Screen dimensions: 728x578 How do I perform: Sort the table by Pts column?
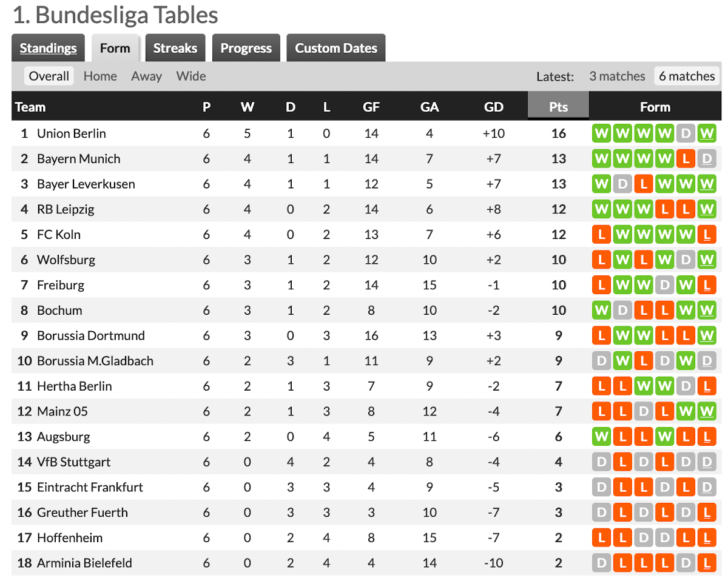tap(558, 107)
